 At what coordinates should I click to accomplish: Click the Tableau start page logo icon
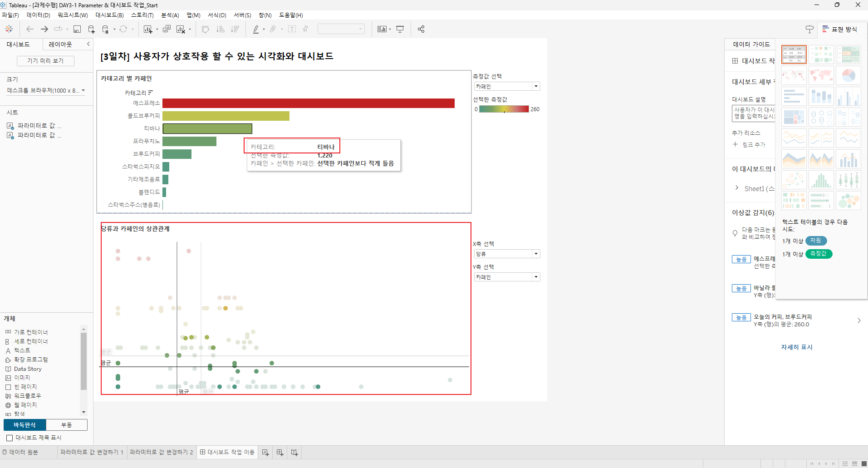[9, 29]
